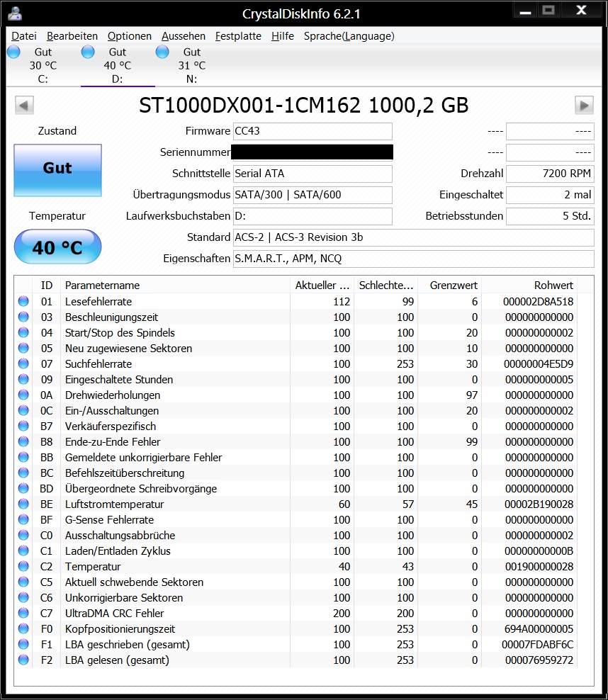This screenshot has width=608, height=700.
Task: Click blue status dot for Luftstromtemperatur
Action: point(23,504)
